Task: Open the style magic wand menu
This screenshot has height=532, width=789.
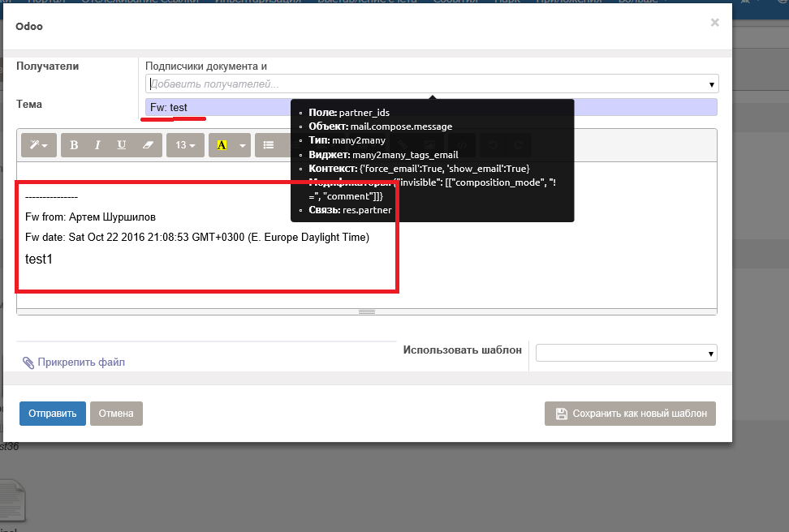Action: [x=39, y=145]
